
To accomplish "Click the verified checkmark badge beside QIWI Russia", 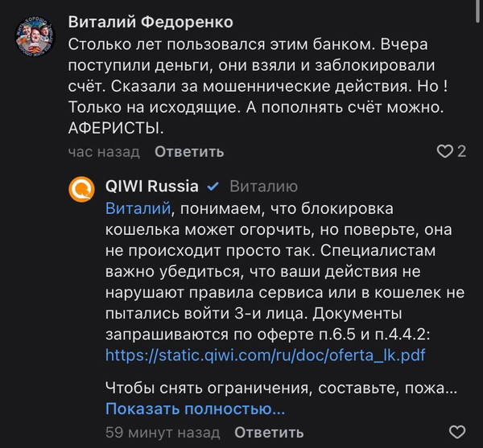I will pyautogui.click(x=214, y=187).
